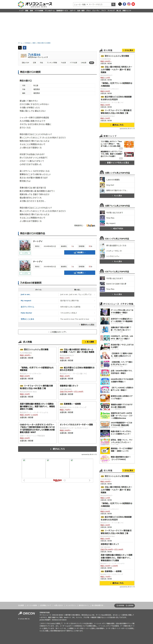Open the Sing Out! ranking entry
Viewport: 153px width, 644px height.
[117, 185]
